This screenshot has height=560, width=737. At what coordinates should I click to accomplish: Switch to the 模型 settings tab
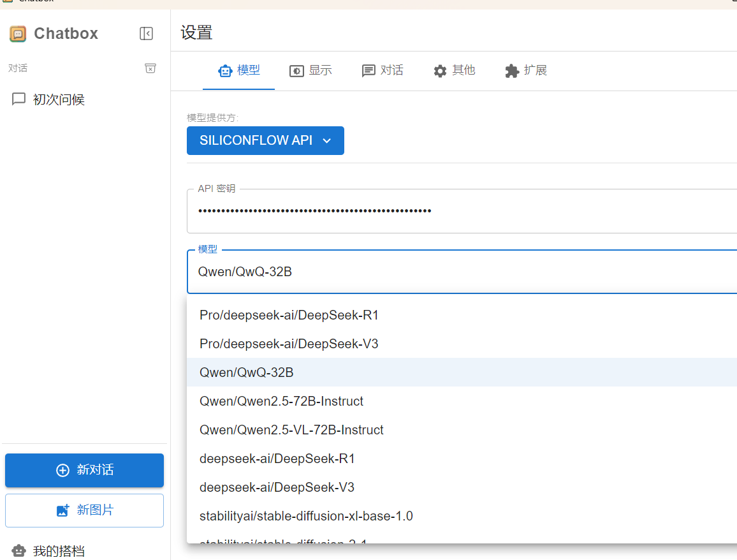click(239, 71)
